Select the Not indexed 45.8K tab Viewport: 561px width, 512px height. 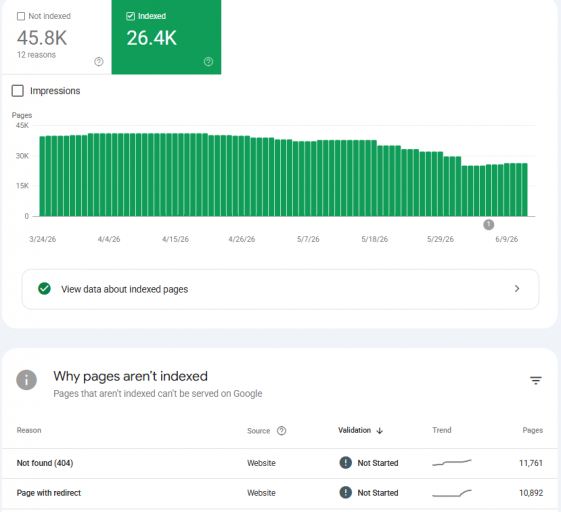pyautogui.click(x=57, y=37)
